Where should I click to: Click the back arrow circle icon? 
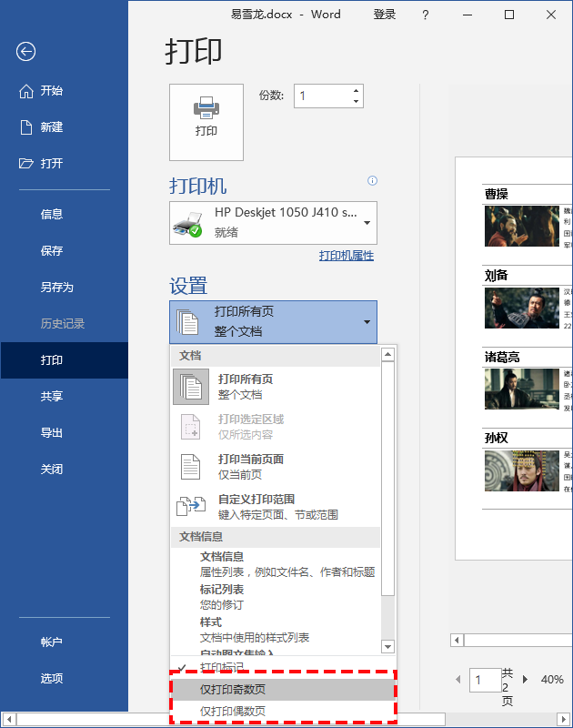click(26, 52)
